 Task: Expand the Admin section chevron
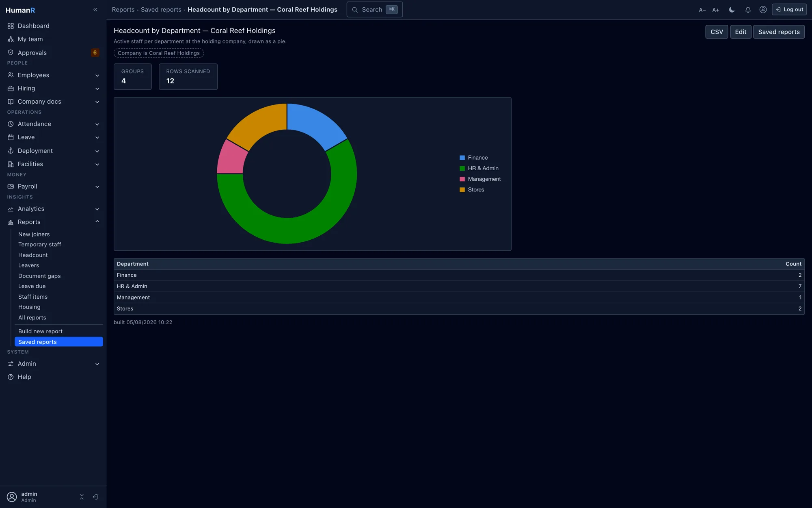point(97,364)
